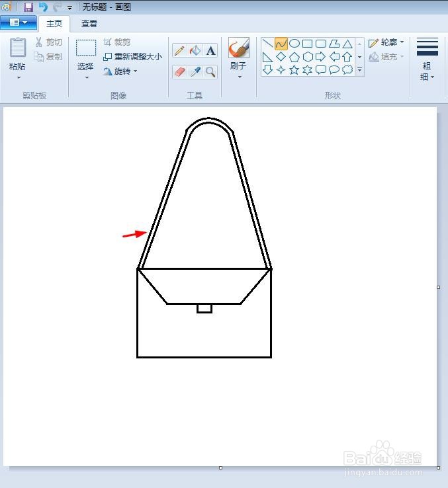Select the Pencil tool
Viewport: 448px width, 488px height.
pyautogui.click(x=179, y=50)
